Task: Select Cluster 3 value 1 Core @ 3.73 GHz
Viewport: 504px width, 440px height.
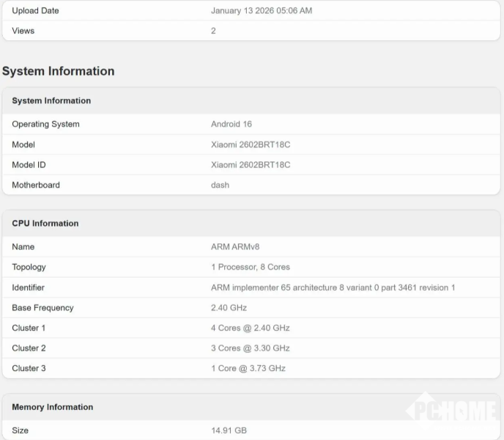Action: pos(248,368)
